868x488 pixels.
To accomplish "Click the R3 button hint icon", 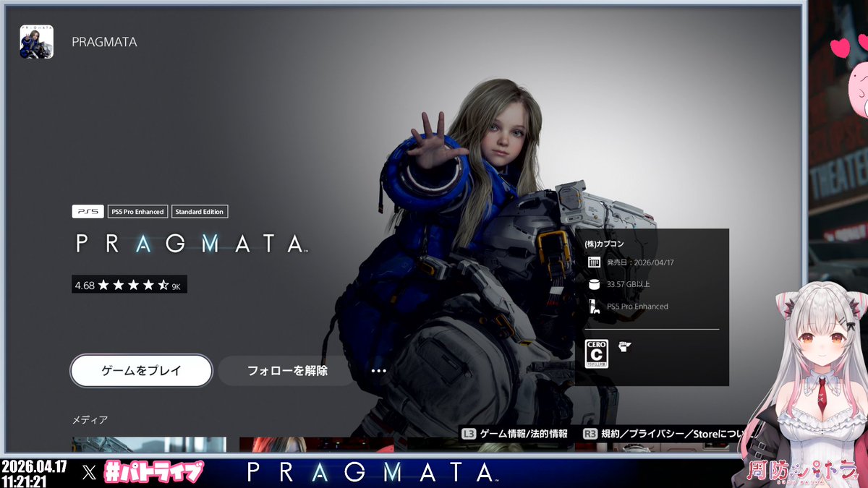I will click(x=590, y=434).
